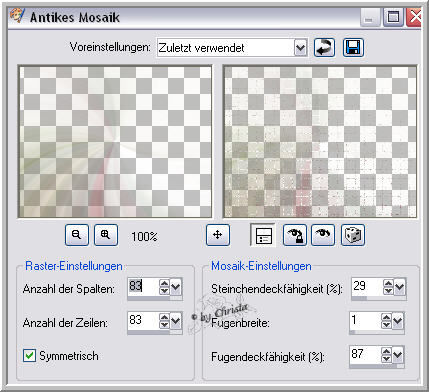Open the Fugendeckfähigkeit slider dropdown
The height and width of the screenshot is (392, 429).
398,355
